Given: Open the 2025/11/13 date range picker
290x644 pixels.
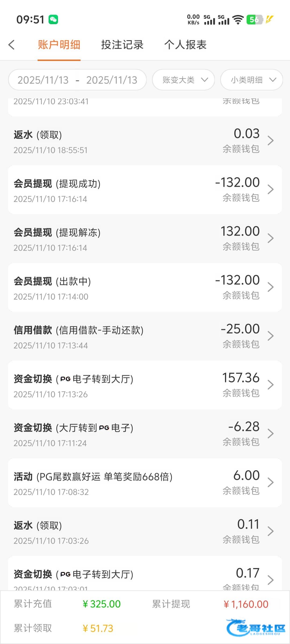Looking at the screenshot, I should point(77,80).
